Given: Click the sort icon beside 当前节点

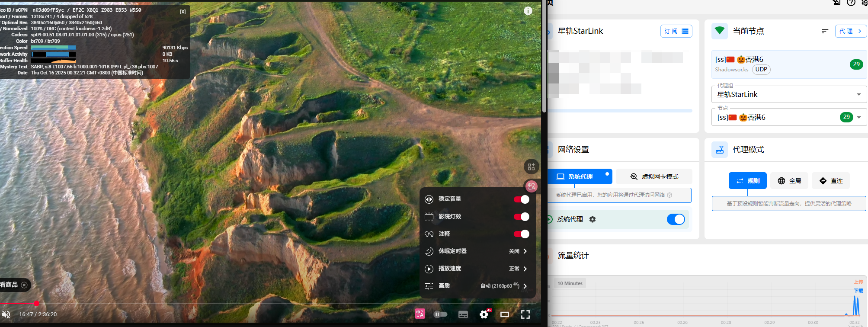Looking at the screenshot, I should coord(825,31).
